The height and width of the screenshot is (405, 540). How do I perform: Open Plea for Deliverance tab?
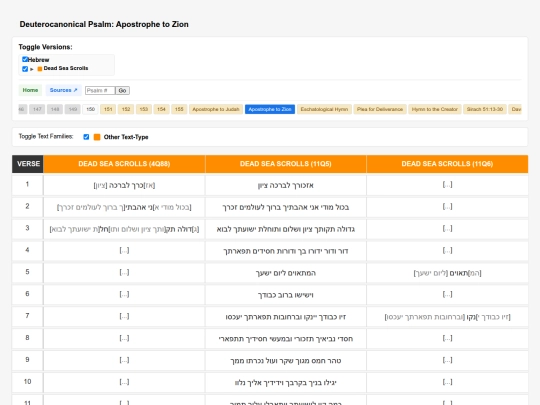380,109
